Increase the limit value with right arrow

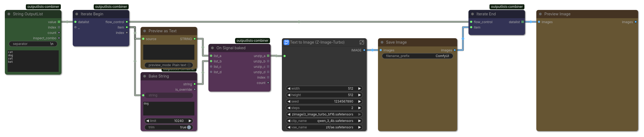pos(190,121)
